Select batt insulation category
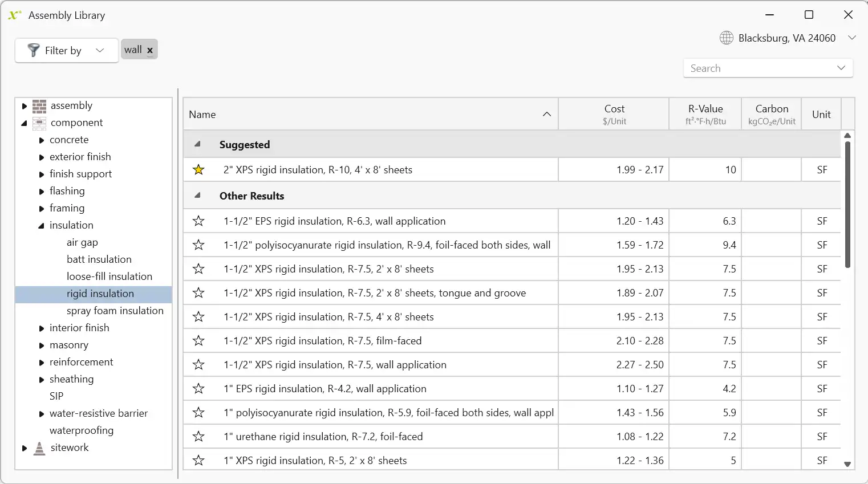868x484 pixels. 99,259
